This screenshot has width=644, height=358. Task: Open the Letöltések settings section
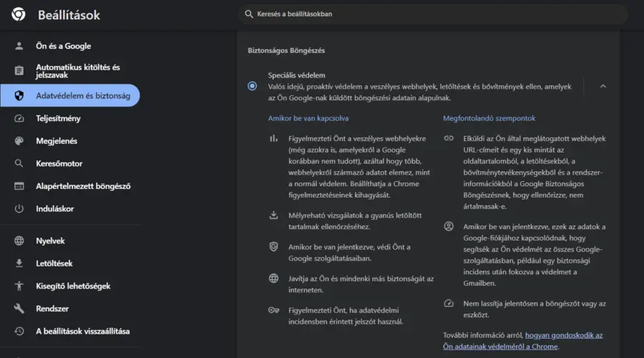click(54, 263)
